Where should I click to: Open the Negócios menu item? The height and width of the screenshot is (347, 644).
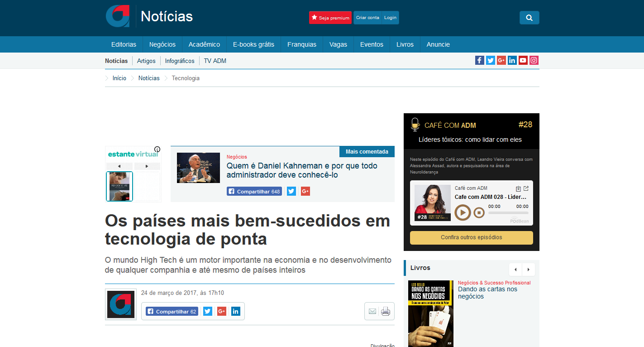click(x=162, y=44)
